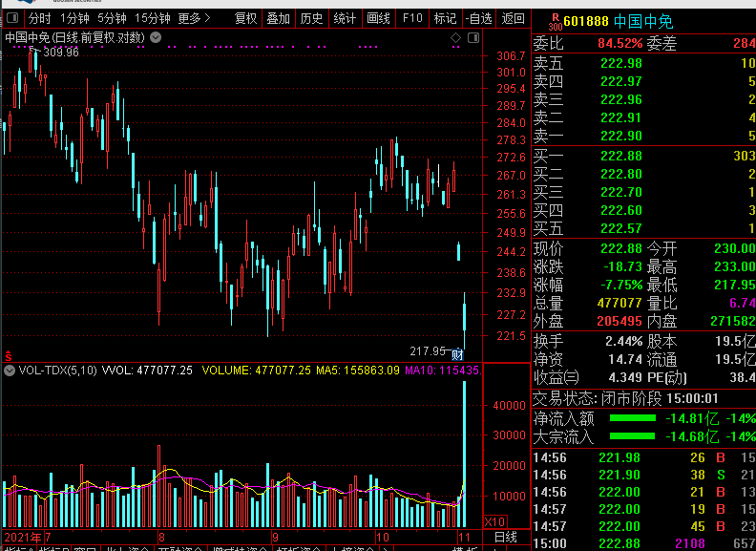Expand the VOL-TDX indicator dropdown

[x=10, y=371]
